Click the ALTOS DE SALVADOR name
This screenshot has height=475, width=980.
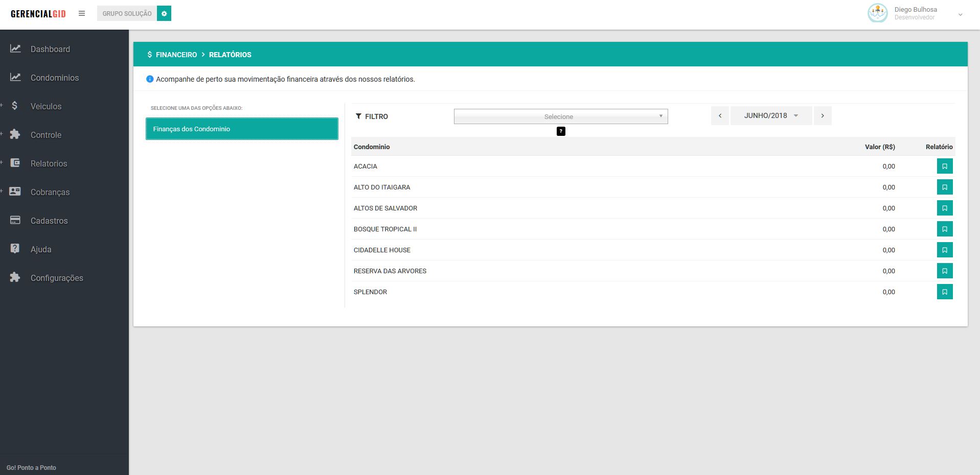(x=385, y=208)
